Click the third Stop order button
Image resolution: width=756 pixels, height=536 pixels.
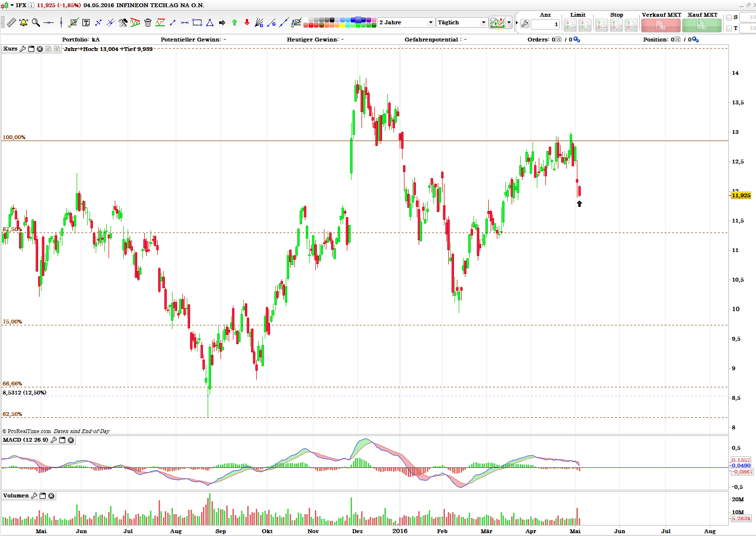coord(631,25)
